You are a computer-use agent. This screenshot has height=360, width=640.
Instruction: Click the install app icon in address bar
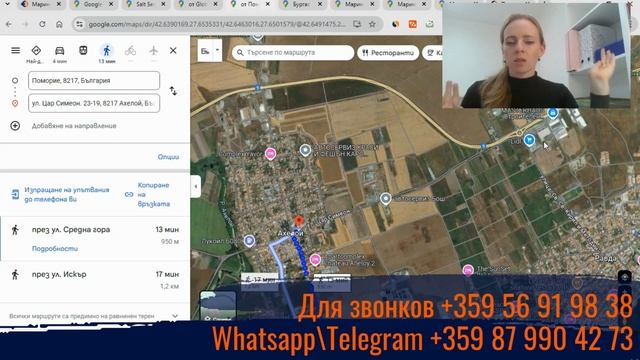tap(357, 24)
